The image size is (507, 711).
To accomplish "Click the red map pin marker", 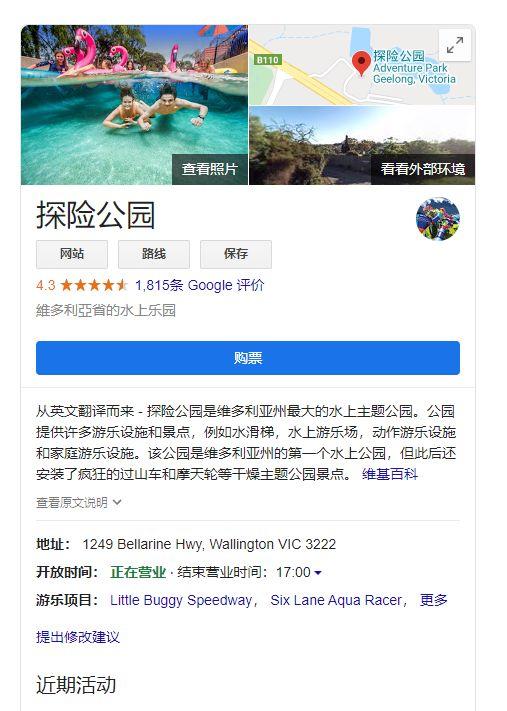I will tap(361, 63).
